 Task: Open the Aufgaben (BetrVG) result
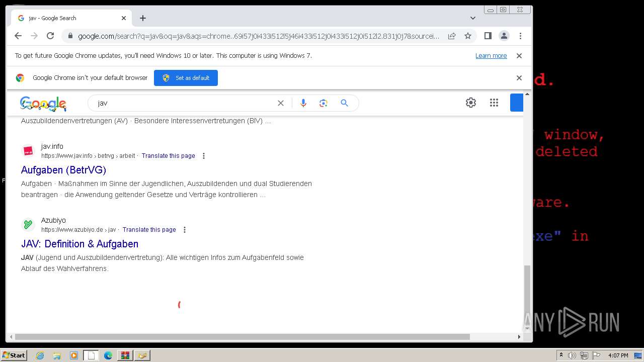63,170
